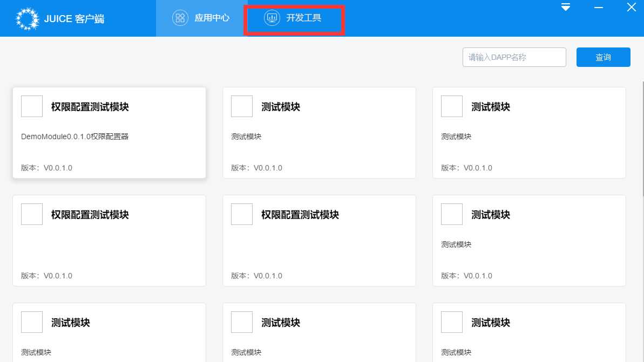
Task: Select the DemoModule card's blank thumbnail image
Action: click(32, 106)
